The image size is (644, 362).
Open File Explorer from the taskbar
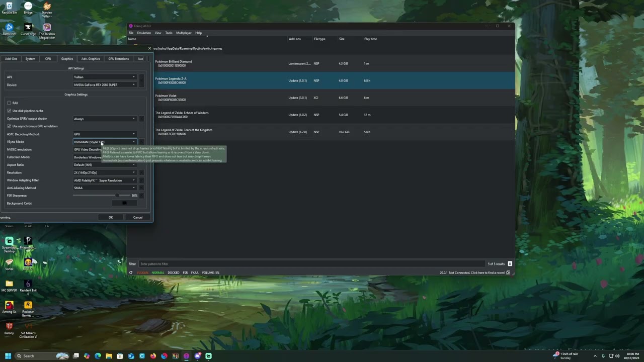point(109,356)
